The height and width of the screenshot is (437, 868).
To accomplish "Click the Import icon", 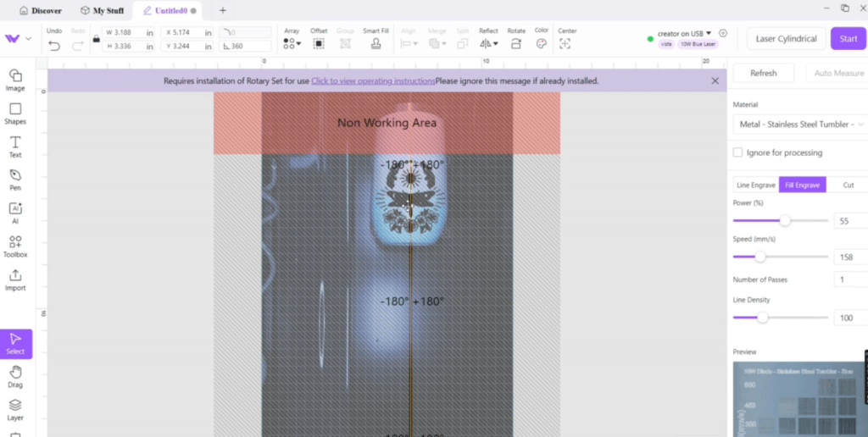I will (x=15, y=279).
